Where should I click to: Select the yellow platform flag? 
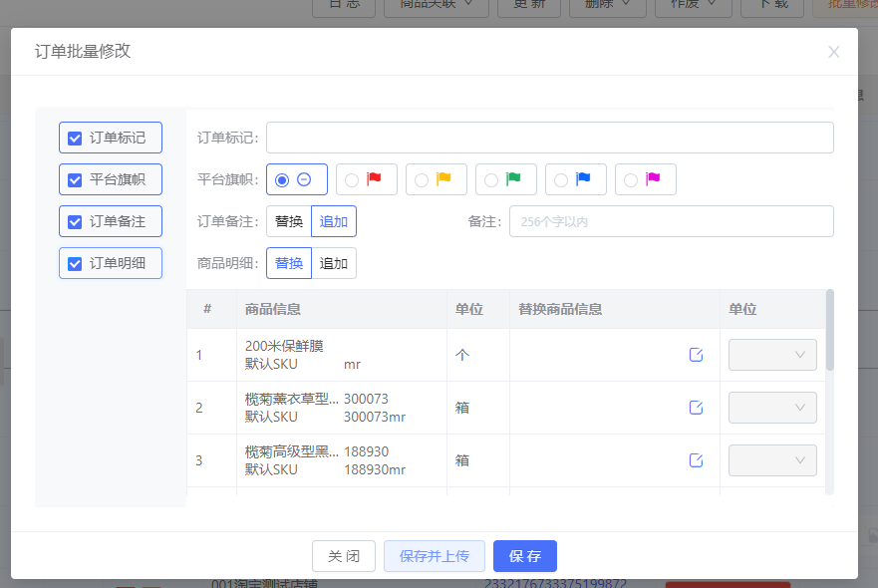(x=437, y=179)
